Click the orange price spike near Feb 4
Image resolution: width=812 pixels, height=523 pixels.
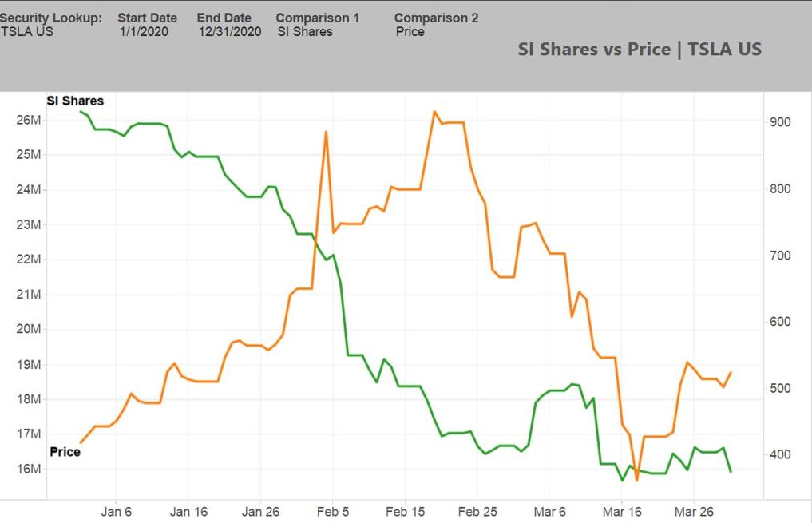point(326,132)
